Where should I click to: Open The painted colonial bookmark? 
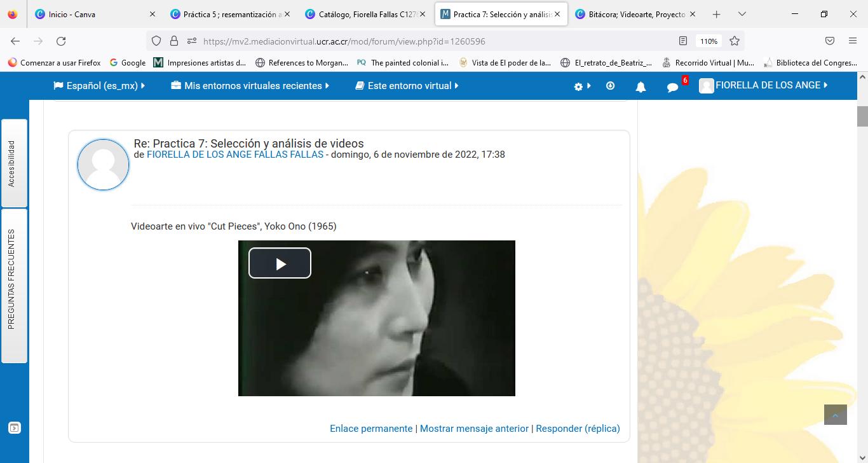pyautogui.click(x=403, y=62)
